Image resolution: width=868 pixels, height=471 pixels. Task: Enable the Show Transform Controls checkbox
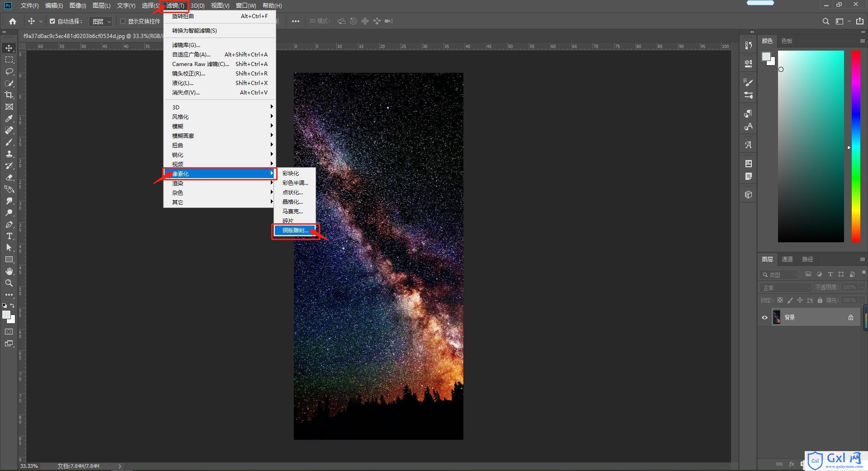click(123, 21)
